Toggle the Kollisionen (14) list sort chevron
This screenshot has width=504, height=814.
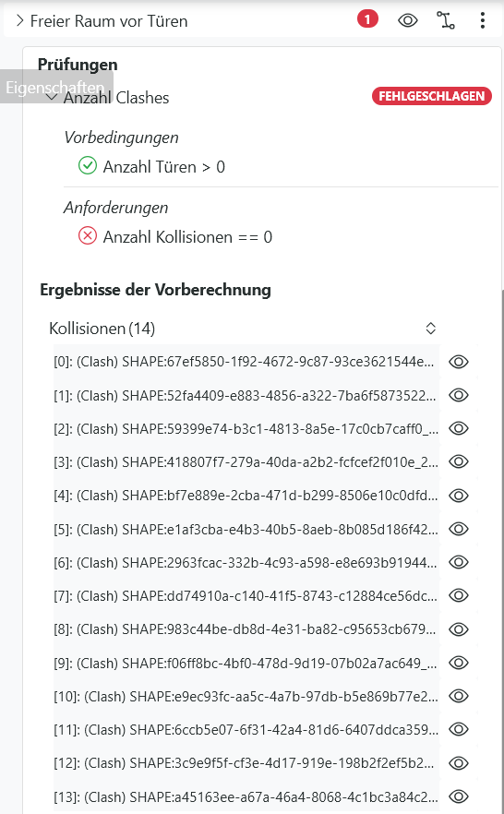click(x=430, y=329)
